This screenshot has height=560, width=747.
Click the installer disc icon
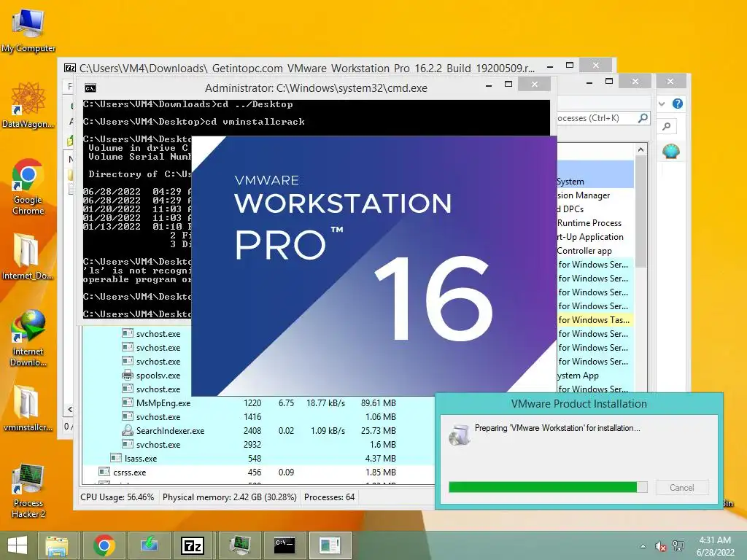click(460, 435)
